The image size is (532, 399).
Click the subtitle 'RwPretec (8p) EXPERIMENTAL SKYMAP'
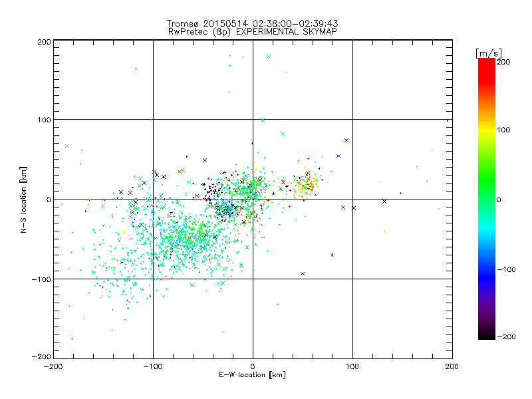[253, 31]
